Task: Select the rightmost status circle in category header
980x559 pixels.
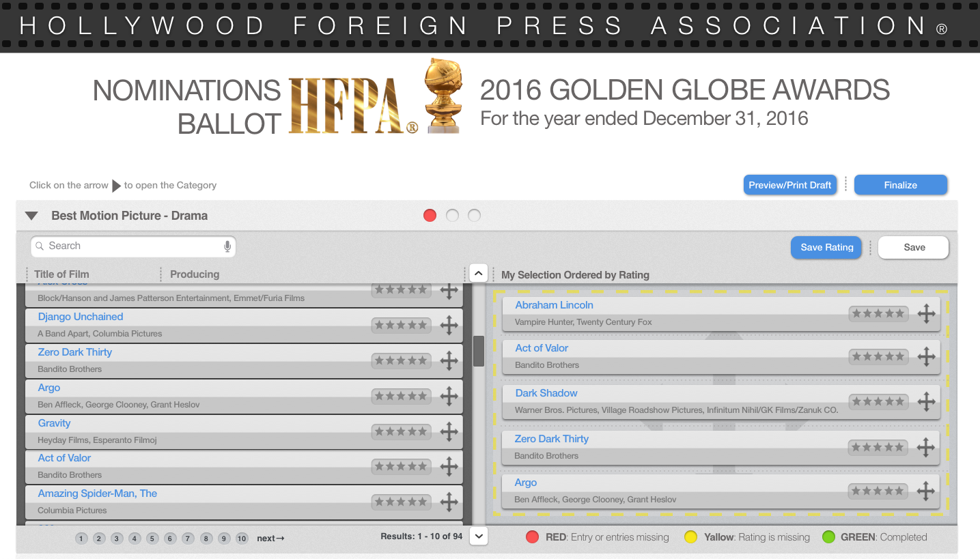Action: click(x=475, y=216)
